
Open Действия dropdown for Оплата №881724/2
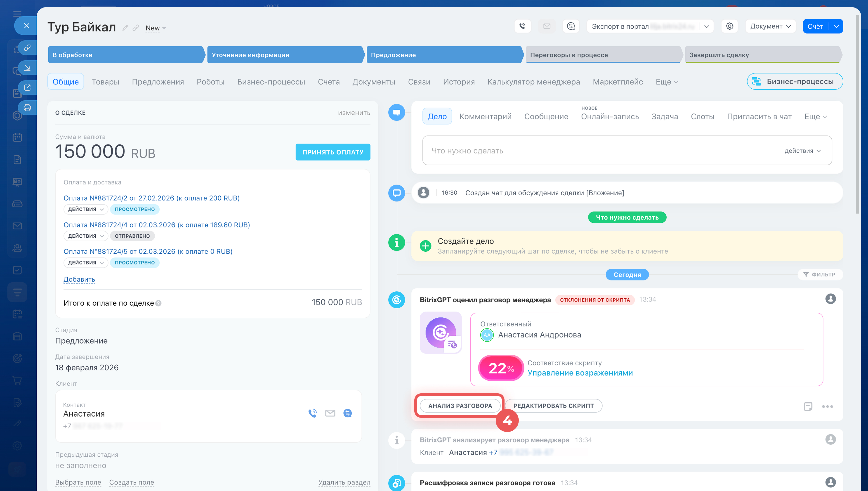click(86, 209)
